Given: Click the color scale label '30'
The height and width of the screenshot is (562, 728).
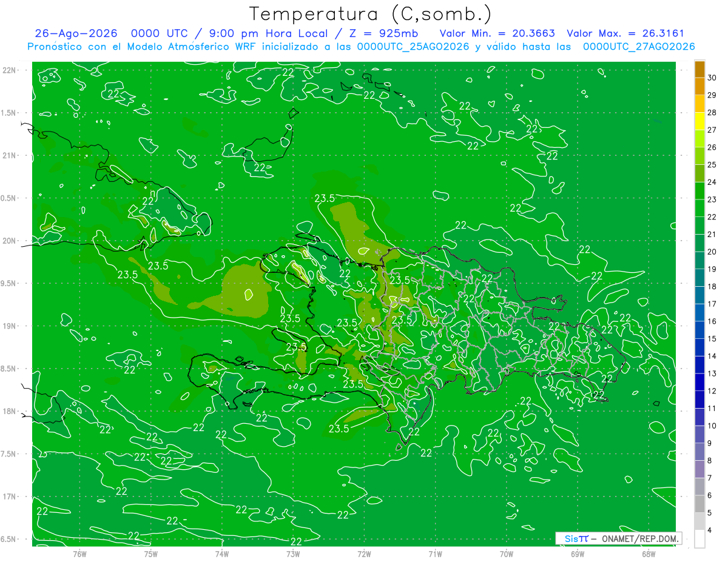Looking at the screenshot, I should click(x=712, y=78).
